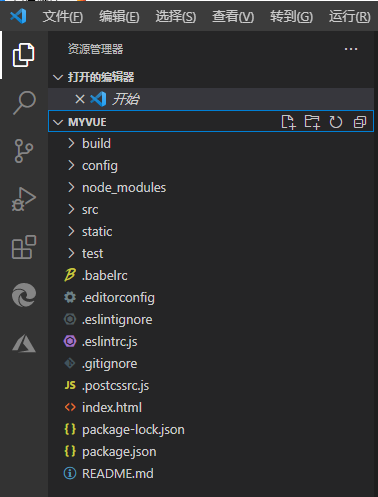Click the Babel icon beside .babelrc
The image size is (378, 497).
tap(70, 275)
